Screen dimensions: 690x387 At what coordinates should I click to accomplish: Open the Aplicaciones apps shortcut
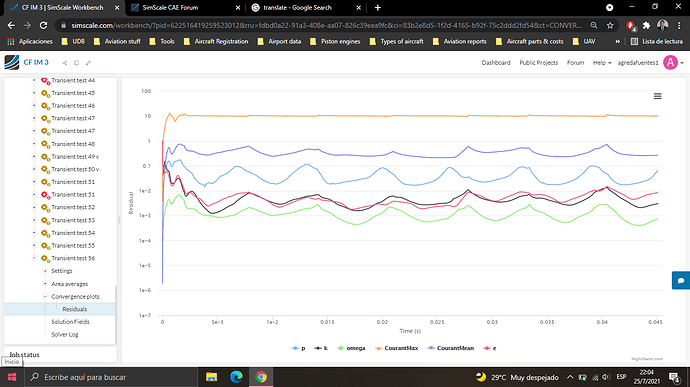pos(30,41)
